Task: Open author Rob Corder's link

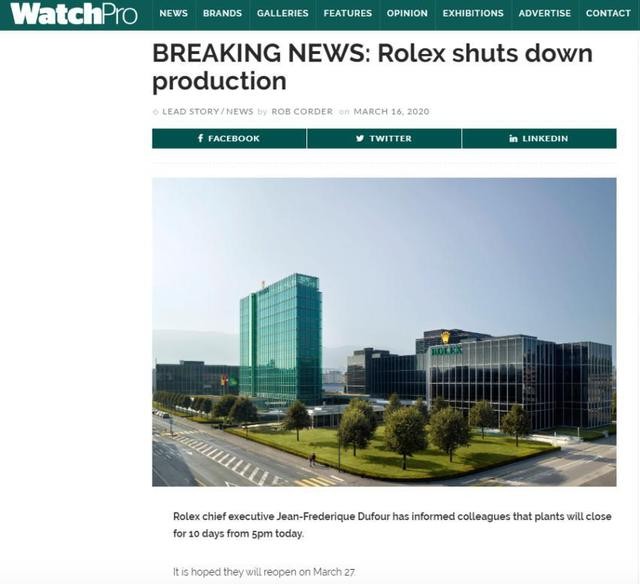Action: (302, 111)
